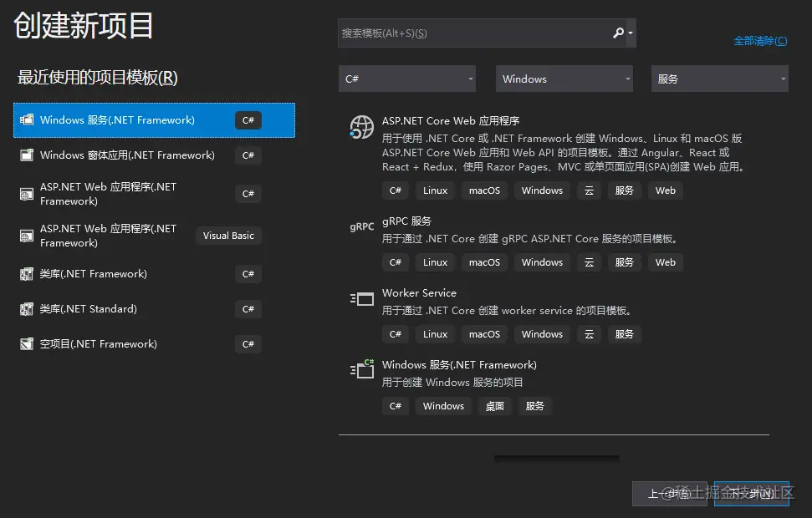Image resolution: width=812 pixels, height=518 pixels.
Task: Click C# tag on 类库(.NET Standard) row
Action: (x=248, y=309)
